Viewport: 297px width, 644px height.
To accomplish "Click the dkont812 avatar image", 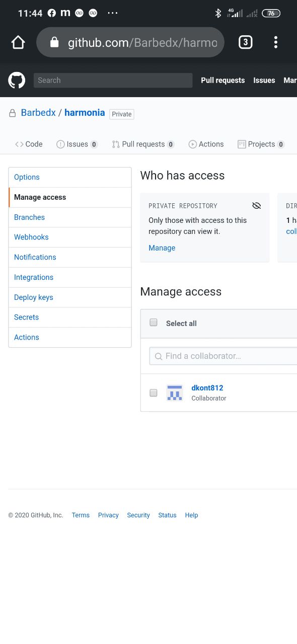I will [x=175, y=392].
